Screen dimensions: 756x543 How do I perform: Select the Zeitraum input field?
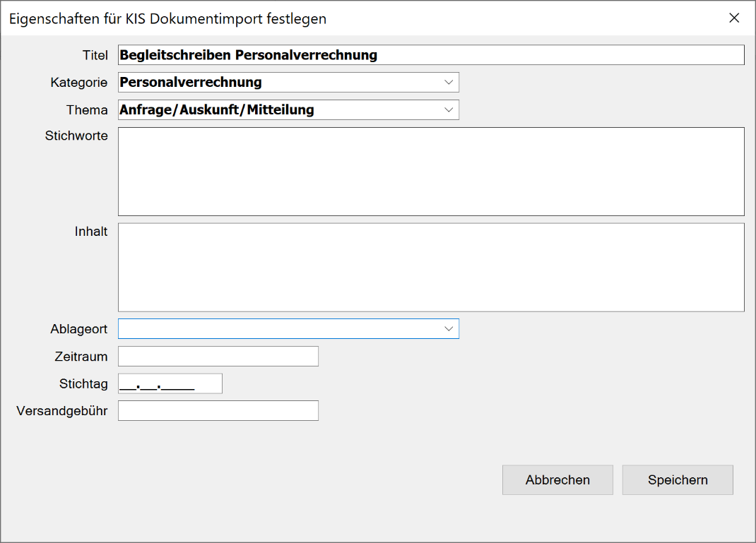(x=218, y=356)
